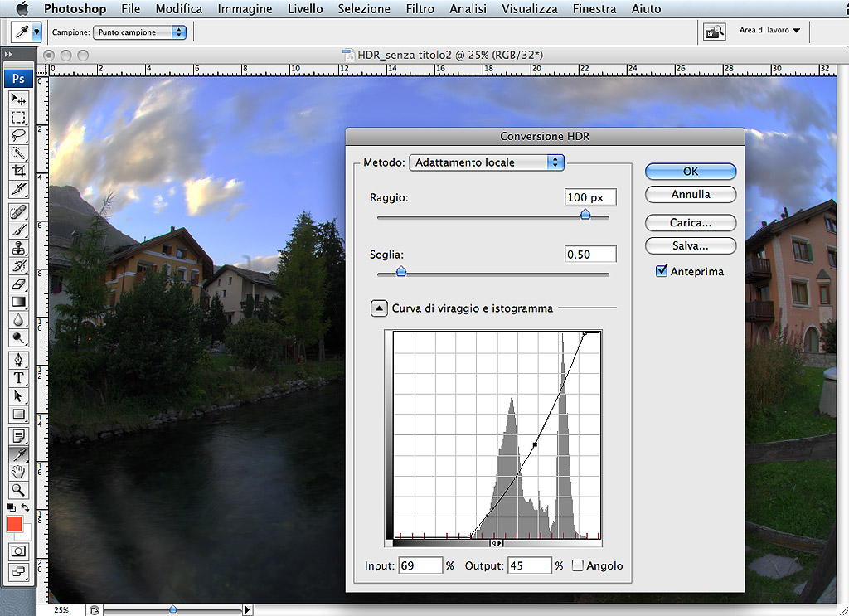
Task: Click the Carica... button
Action: point(691,222)
